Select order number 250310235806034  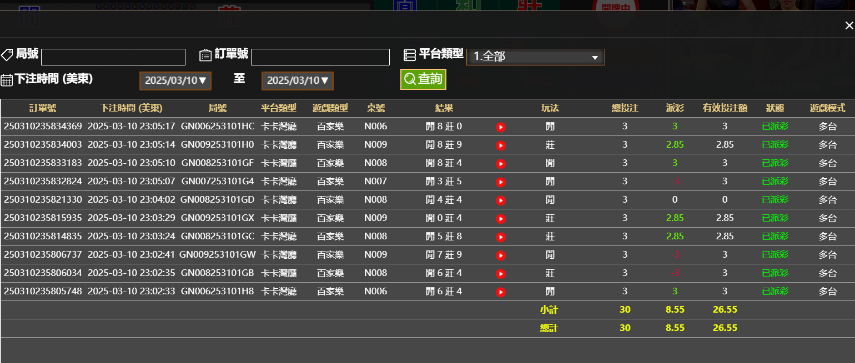pyautogui.click(x=43, y=273)
